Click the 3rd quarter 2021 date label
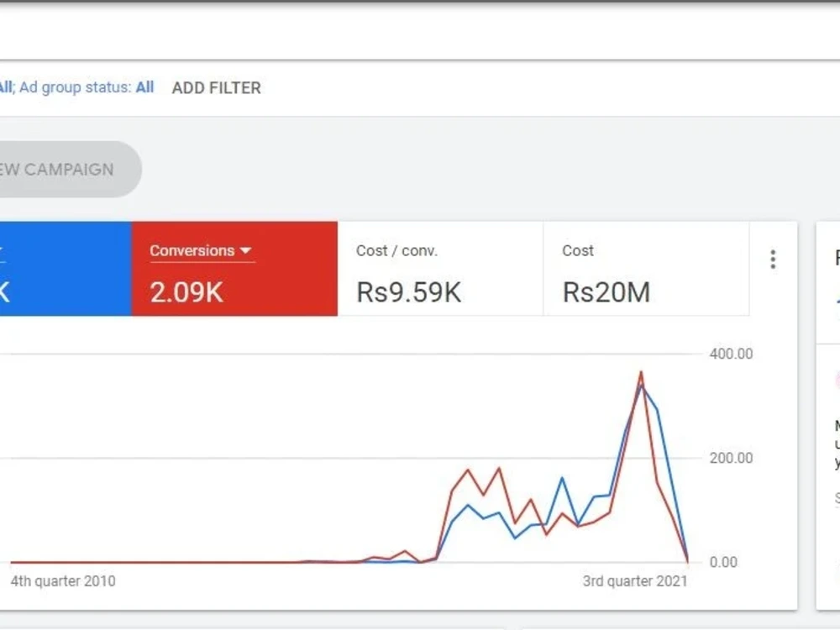The width and height of the screenshot is (840, 630). coord(635,581)
